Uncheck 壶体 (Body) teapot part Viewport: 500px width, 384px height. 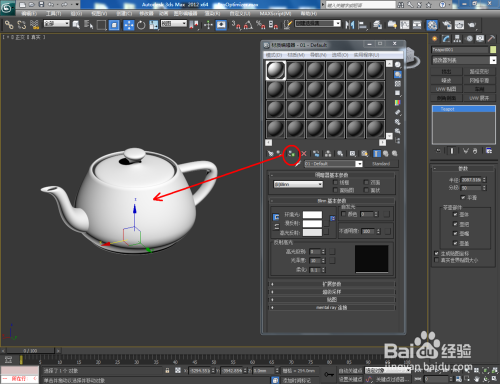pos(455,214)
